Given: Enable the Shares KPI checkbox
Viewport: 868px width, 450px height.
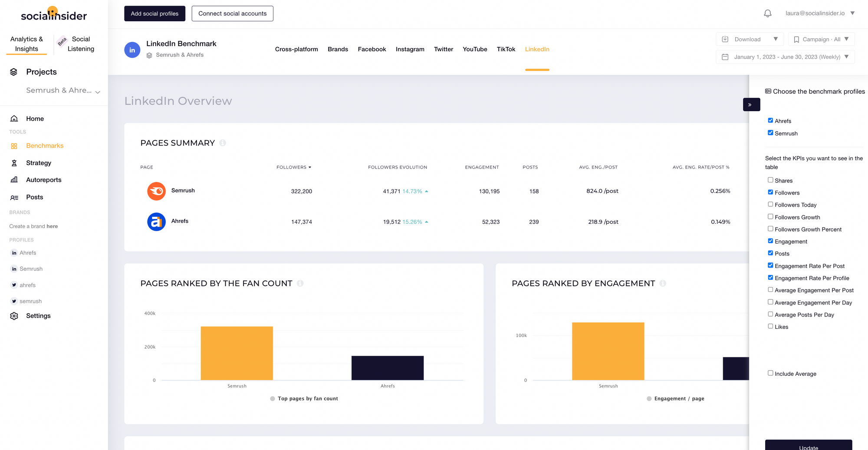Looking at the screenshot, I should [x=770, y=180].
